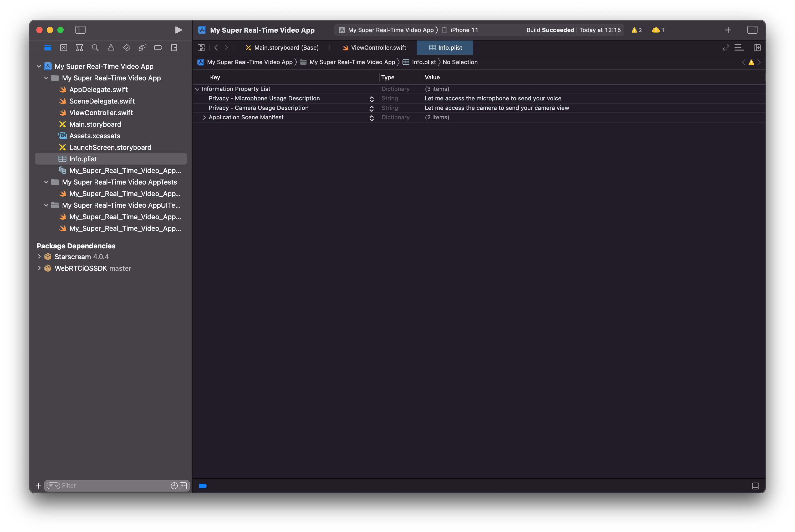The image size is (795, 532).
Task: Open Assets.xcassets in navigator
Action: click(95, 136)
